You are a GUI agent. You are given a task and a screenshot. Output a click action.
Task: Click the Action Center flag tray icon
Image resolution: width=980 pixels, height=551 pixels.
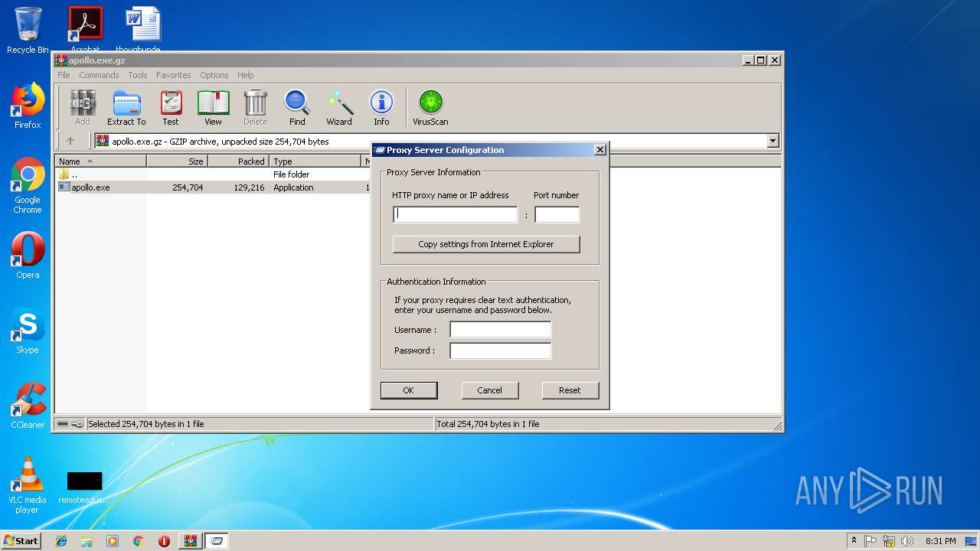coord(871,541)
